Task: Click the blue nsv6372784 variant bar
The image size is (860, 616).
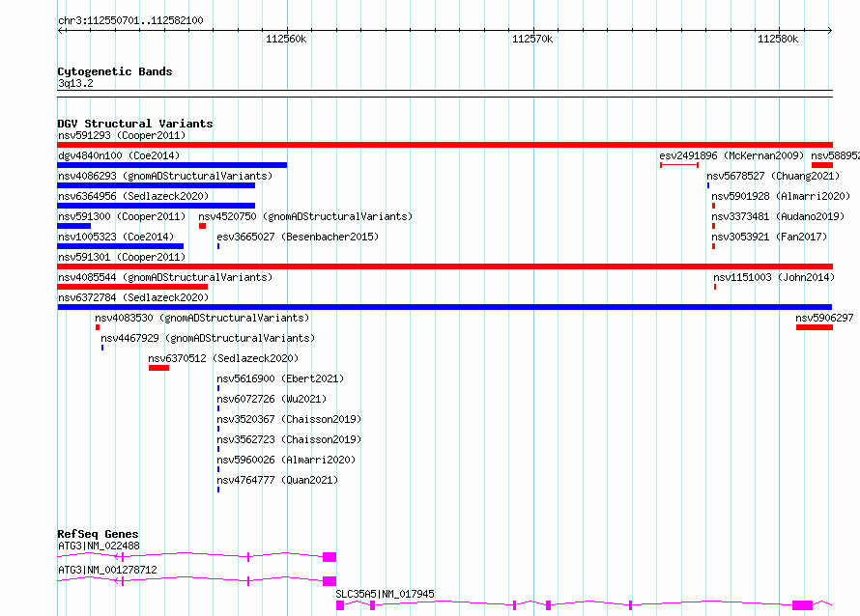Action: tap(444, 307)
